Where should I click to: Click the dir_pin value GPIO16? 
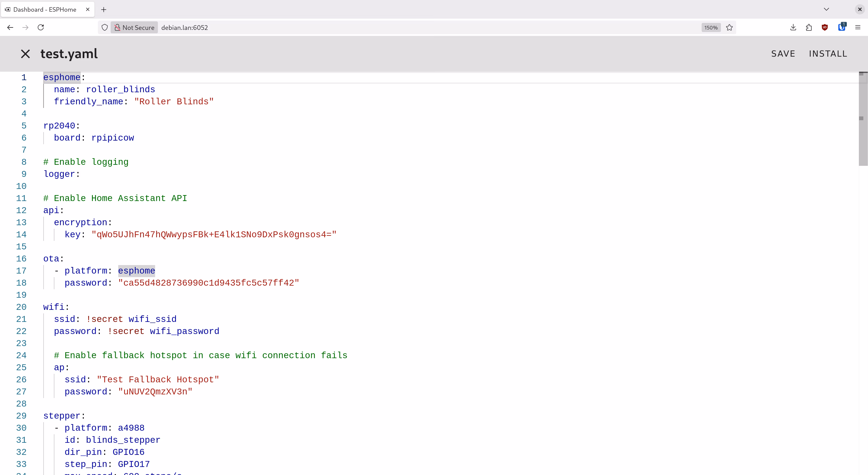coord(128,452)
